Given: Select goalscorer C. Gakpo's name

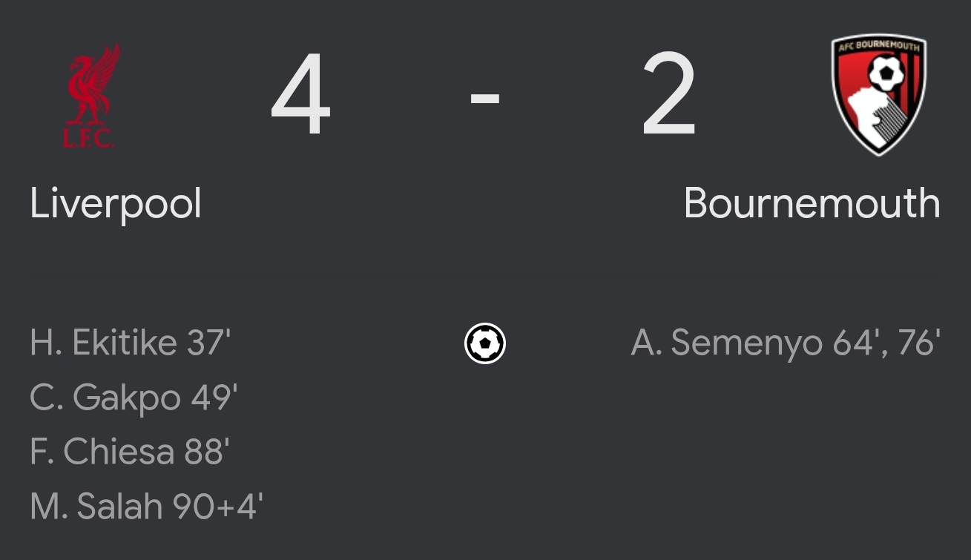Looking at the screenshot, I should (105, 398).
